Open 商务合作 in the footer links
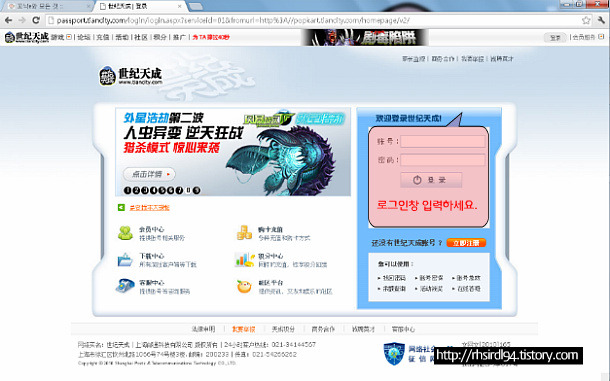The image size is (610, 381). pos(323,329)
